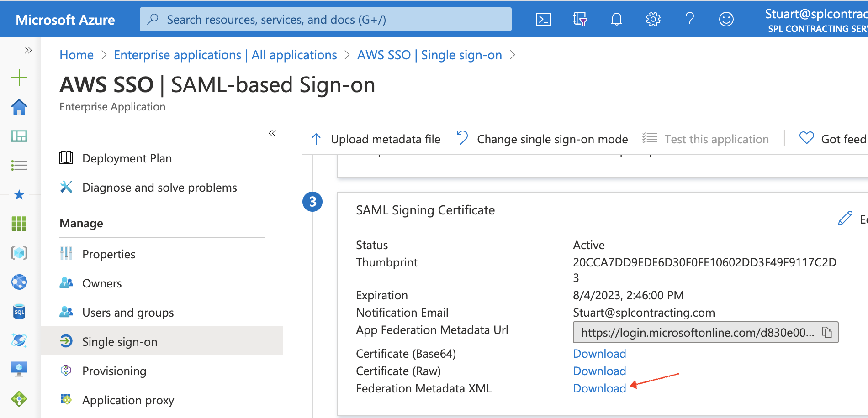Open All services list icon
Screen dimensions: 868x418
coord(19,165)
